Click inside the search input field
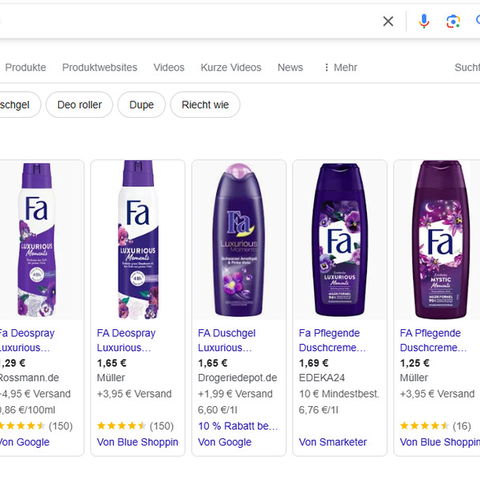 tap(187, 21)
